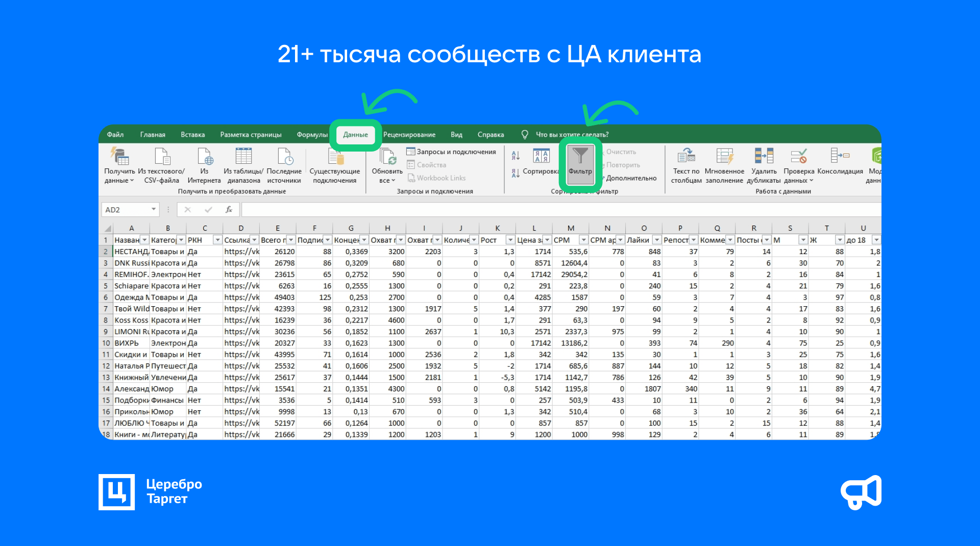Click the Получить данные icon
Image resolution: width=980 pixels, height=546 pixels.
click(119, 157)
